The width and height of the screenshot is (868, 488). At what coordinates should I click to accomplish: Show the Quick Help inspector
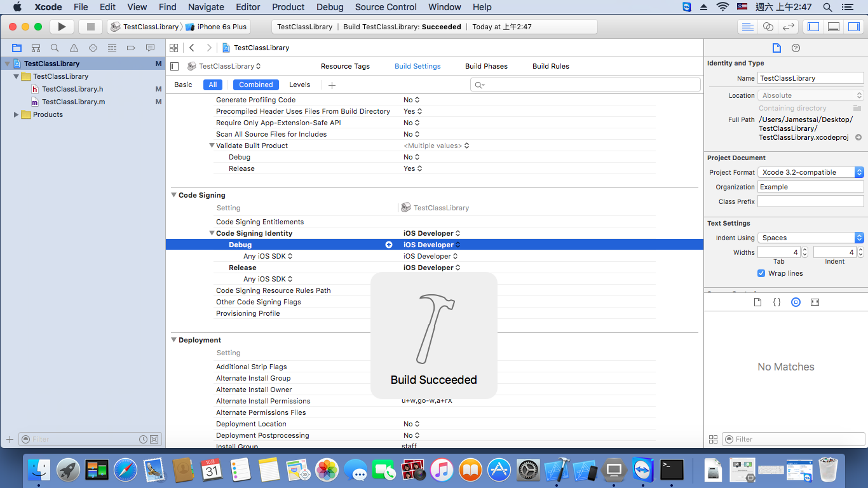tap(796, 48)
